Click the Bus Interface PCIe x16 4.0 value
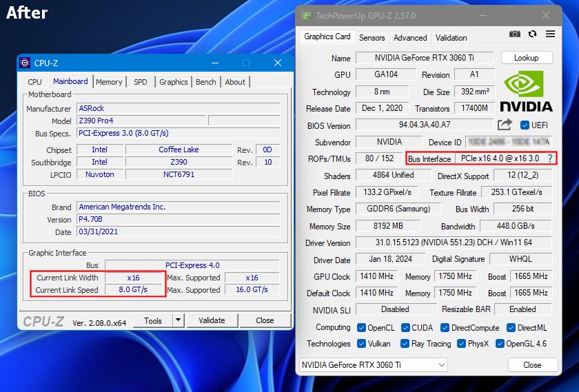Image resolution: width=579 pixels, height=392 pixels. point(500,158)
